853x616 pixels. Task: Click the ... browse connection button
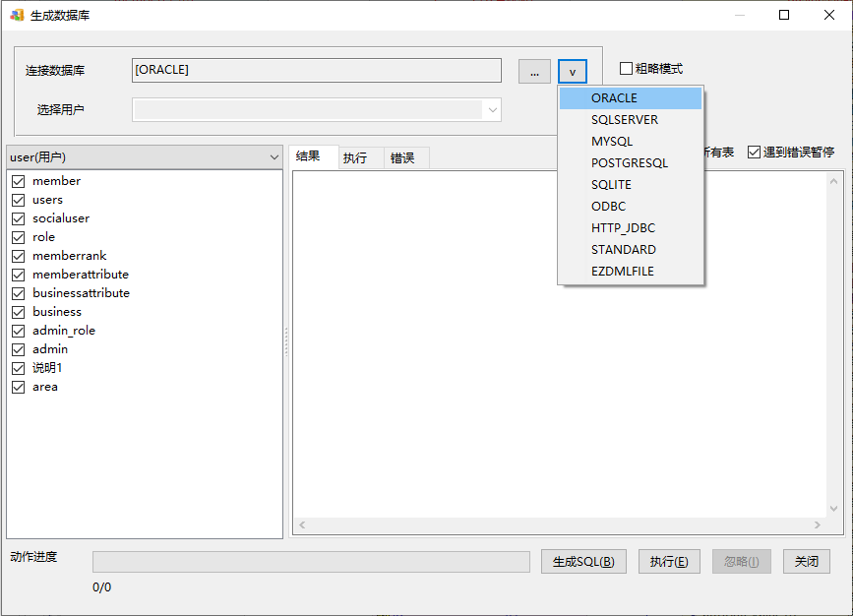[x=534, y=71]
